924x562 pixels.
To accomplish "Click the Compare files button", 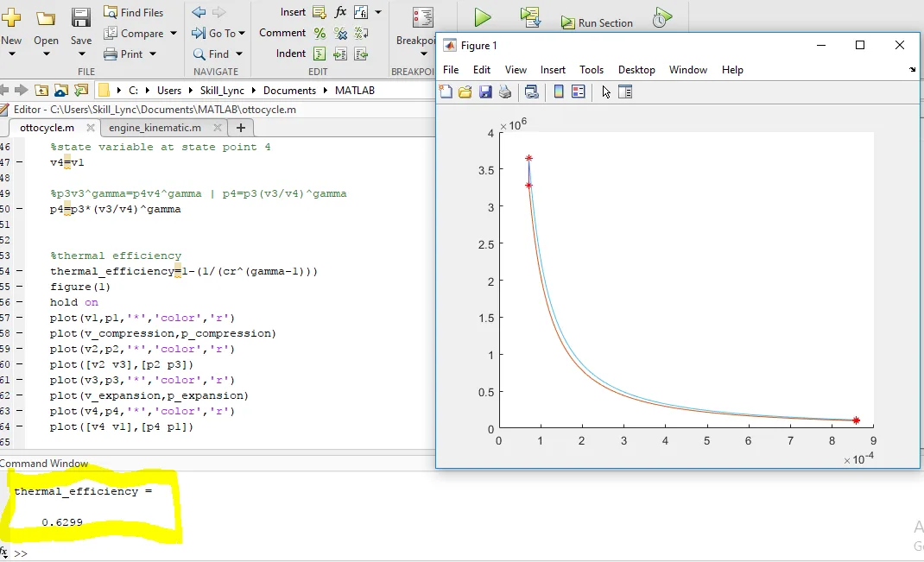I will [134, 34].
